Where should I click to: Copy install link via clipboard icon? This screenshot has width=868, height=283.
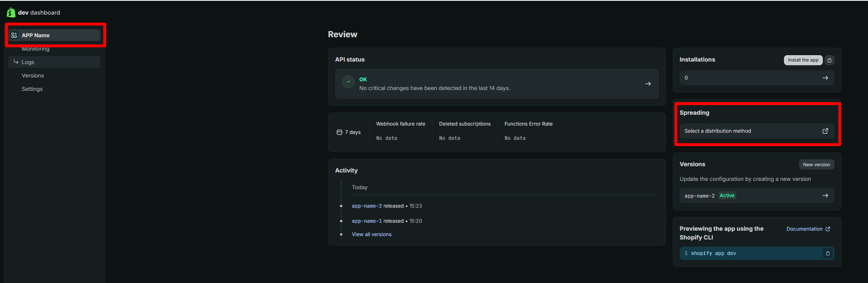coord(830,60)
